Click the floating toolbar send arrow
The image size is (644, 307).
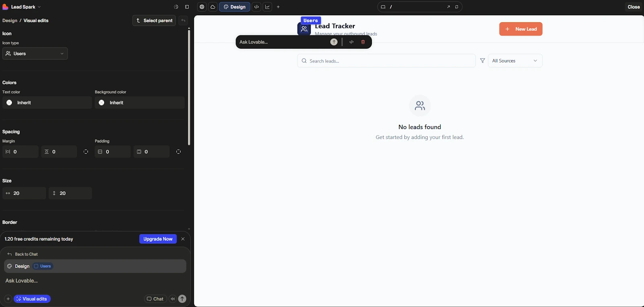(334, 42)
